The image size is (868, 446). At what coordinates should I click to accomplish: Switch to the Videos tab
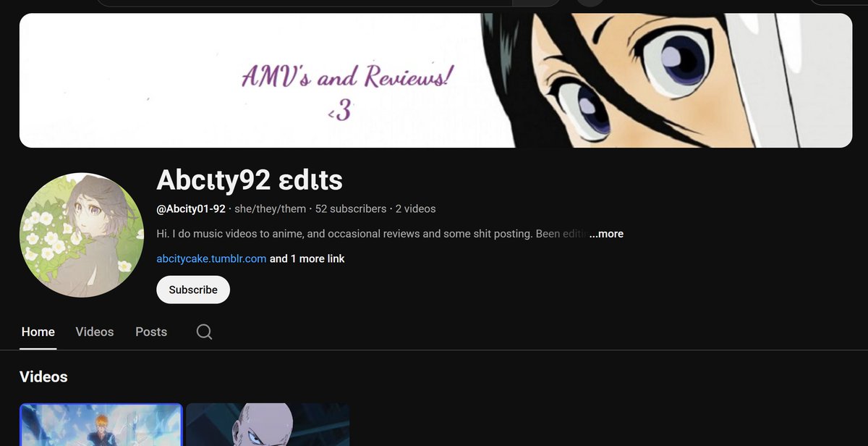(95, 332)
